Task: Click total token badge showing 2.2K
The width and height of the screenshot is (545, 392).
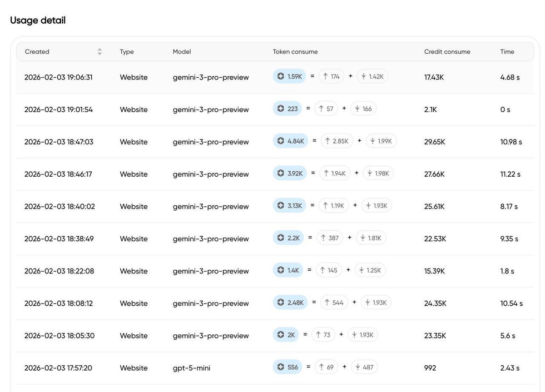Action: (x=288, y=238)
